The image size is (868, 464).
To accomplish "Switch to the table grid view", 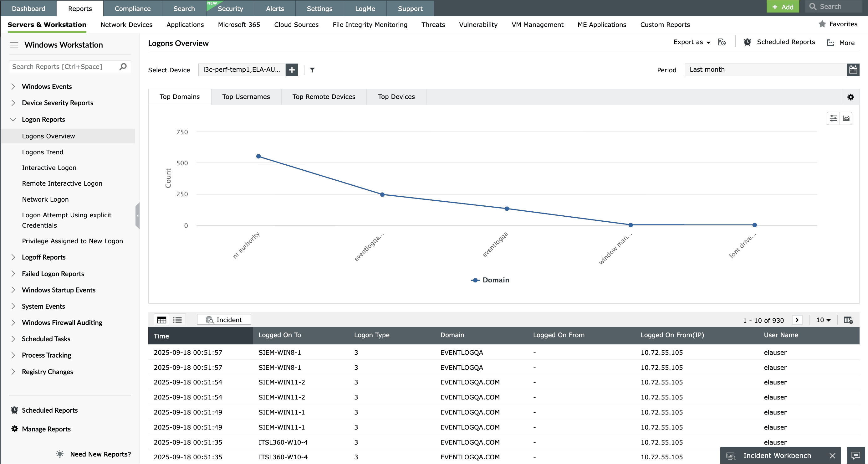I will 162,320.
